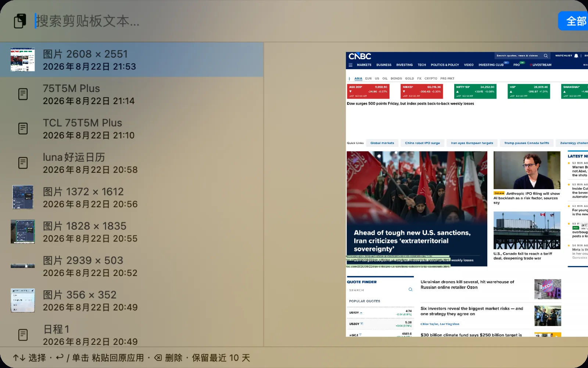The height and width of the screenshot is (368, 588).
Task: Click the large CNBC screenshot preview image
Action: pos(467,194)
